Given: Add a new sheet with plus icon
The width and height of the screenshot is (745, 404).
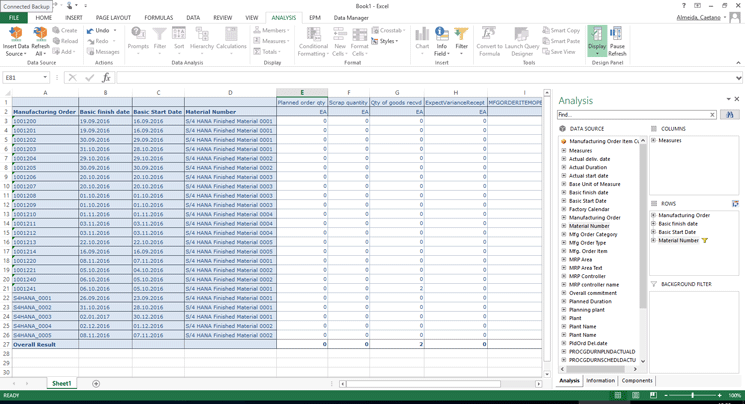Looking at the screenshot, I should coord(96,384).
